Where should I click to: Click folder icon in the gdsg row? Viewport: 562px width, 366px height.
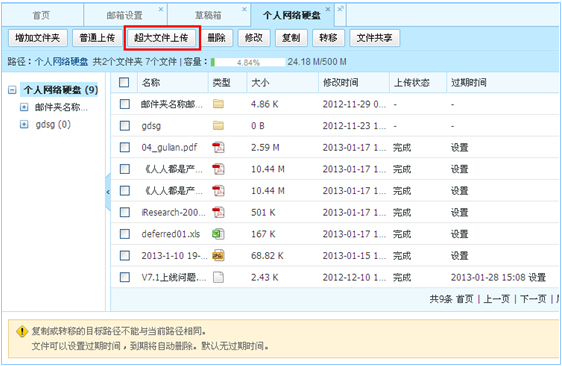click(x=218, y=125)
